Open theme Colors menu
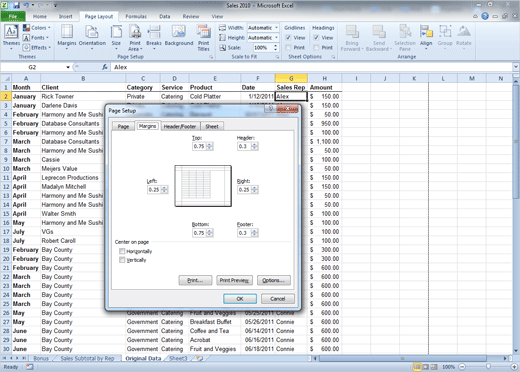 coord(36,28)
